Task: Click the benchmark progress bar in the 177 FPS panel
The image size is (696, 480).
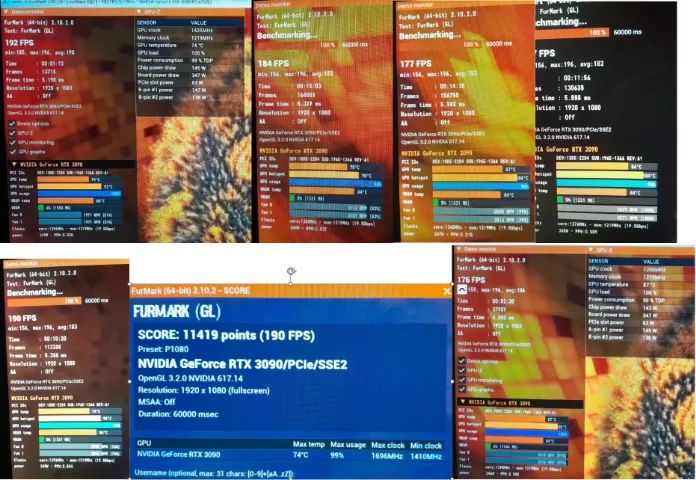Action: tap(439, 44)
